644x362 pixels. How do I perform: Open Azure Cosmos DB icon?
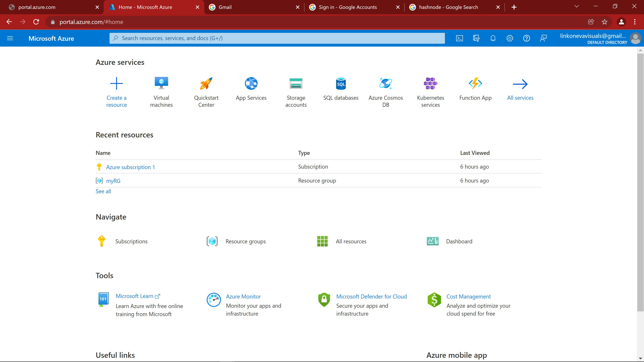tap(386, 83)
